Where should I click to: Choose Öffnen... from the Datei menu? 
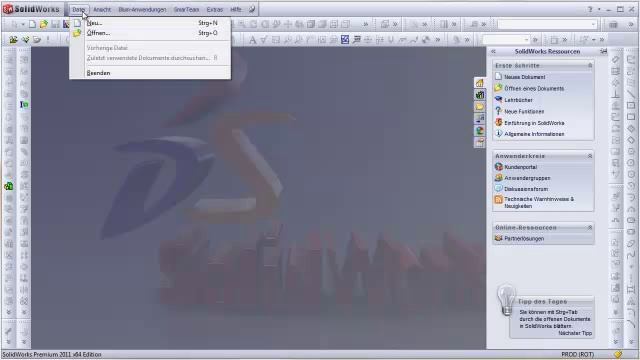[x=150, y=33]
